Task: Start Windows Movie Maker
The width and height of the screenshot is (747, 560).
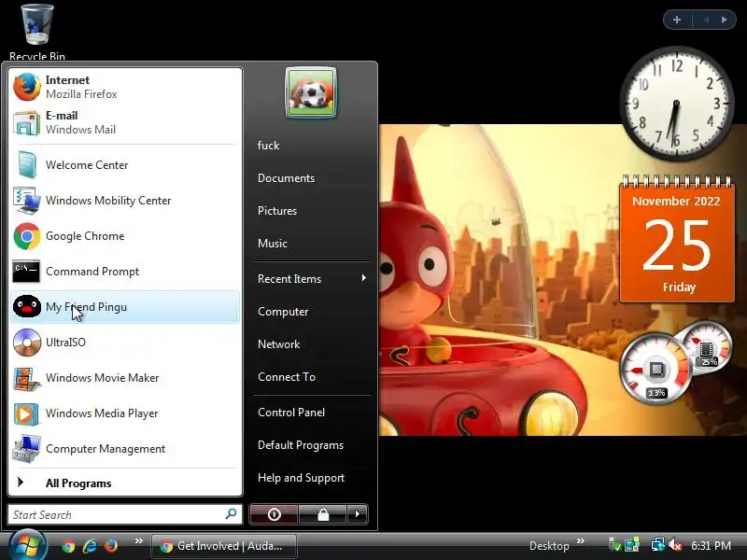Action: 125,378
